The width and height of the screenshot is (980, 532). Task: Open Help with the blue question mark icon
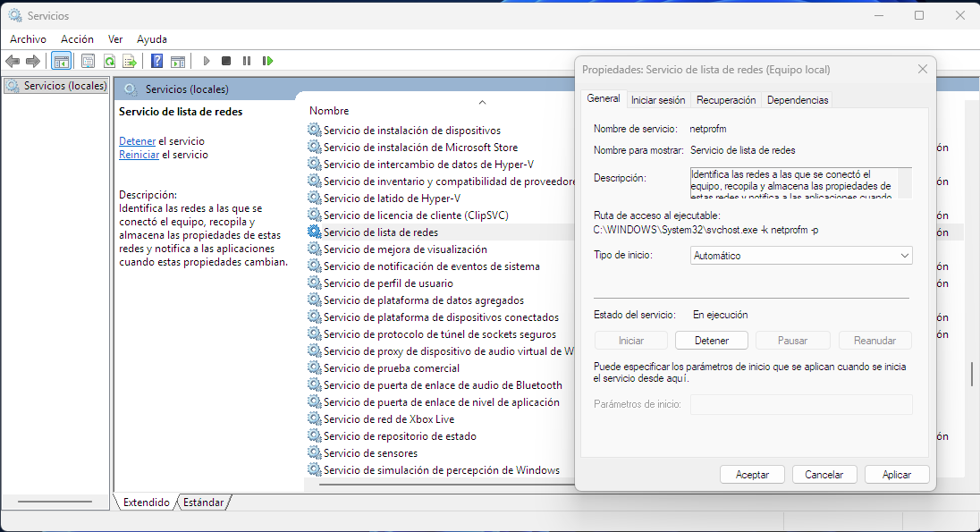point(156,61)
